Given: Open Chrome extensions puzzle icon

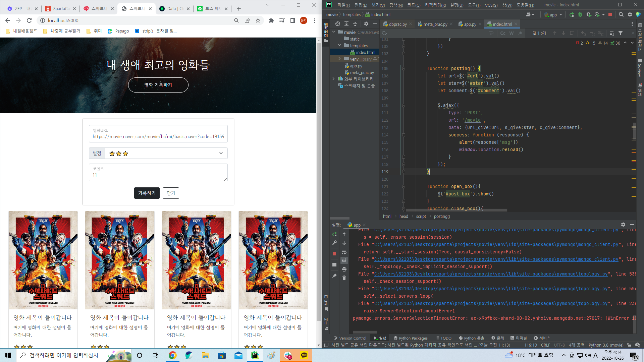Looking at the screenshot, I should [x=271, y=20].
